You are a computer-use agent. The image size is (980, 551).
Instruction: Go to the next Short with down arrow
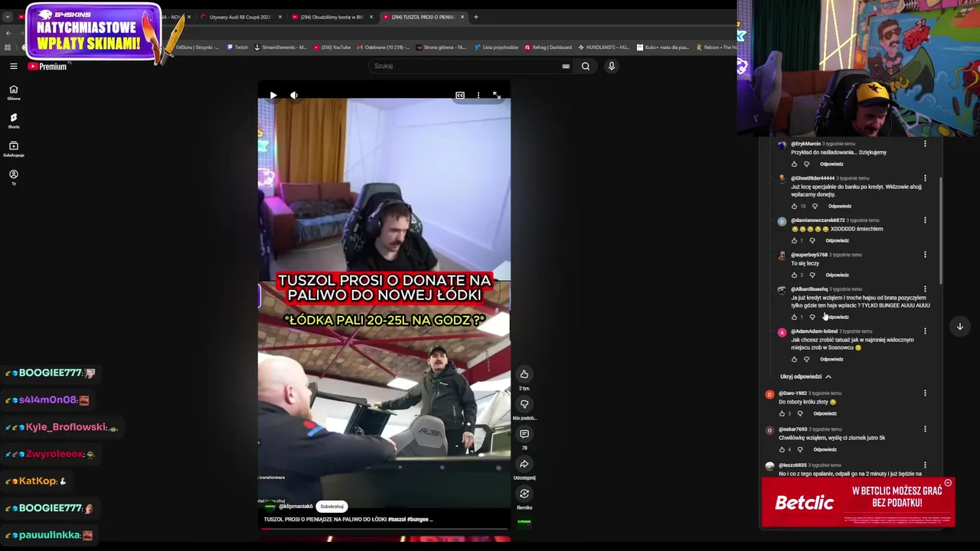point(959,327)
